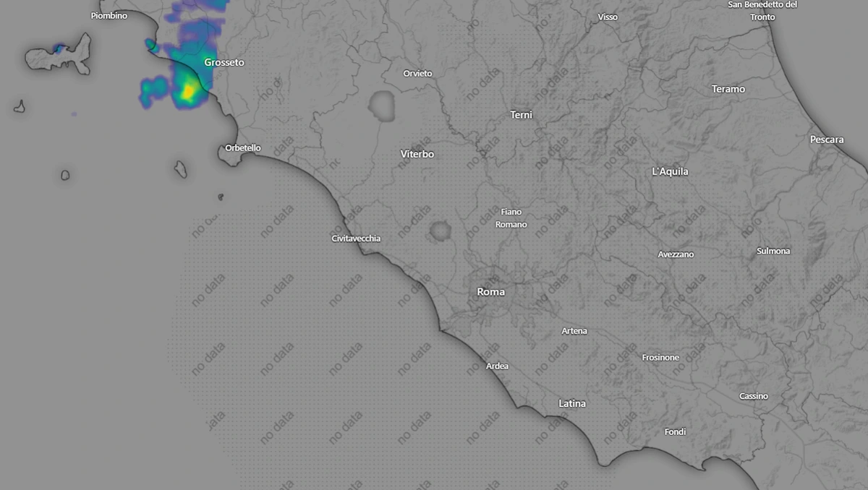Select the Latina city label
The image size is (868, 490).
coord(571,403)
